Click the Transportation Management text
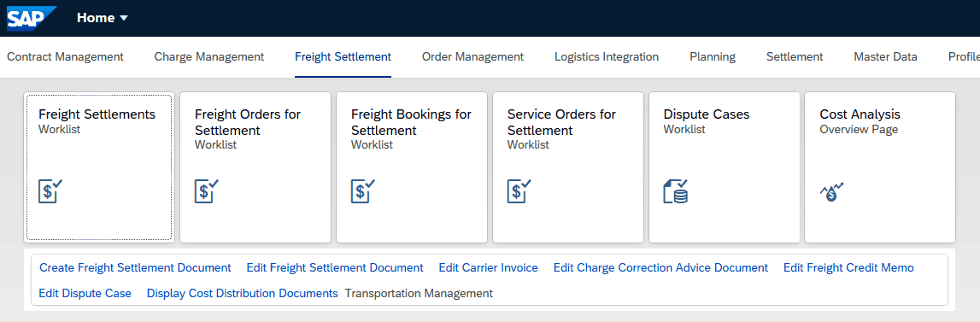980x322 pixels. pyautogui.click(x=420, y=293)
